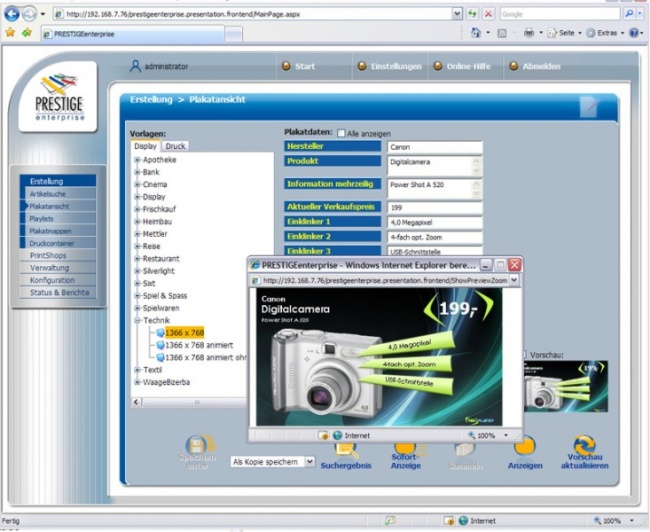Click the template tree horizontal scrollbar left arrow
This screenshot has height=532, width=650.
tap(136, 402)
